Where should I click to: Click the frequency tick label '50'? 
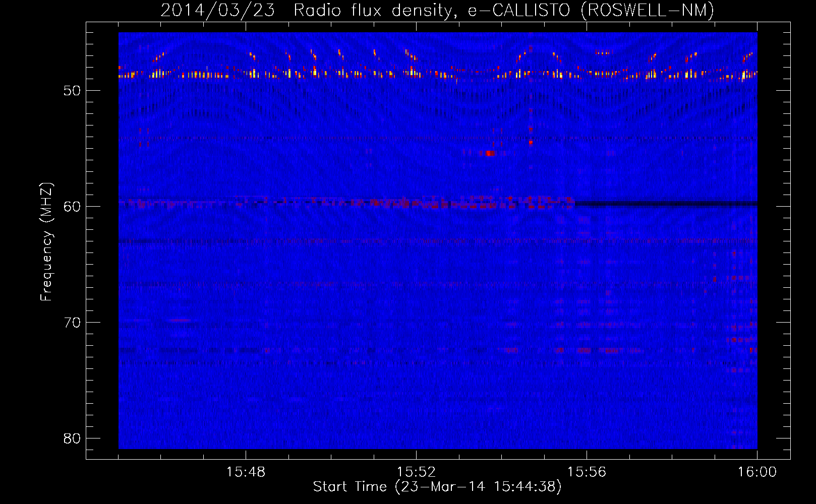coord(72,91)
